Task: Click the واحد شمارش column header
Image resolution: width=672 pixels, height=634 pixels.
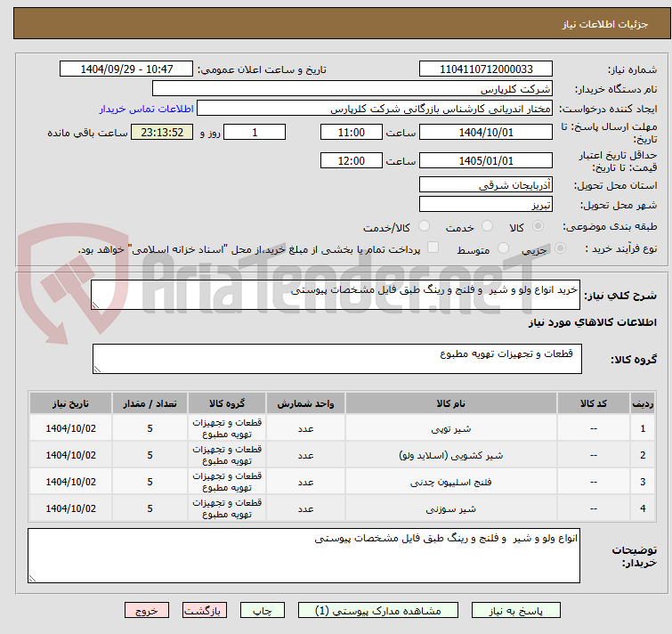Action: [305, 403]
